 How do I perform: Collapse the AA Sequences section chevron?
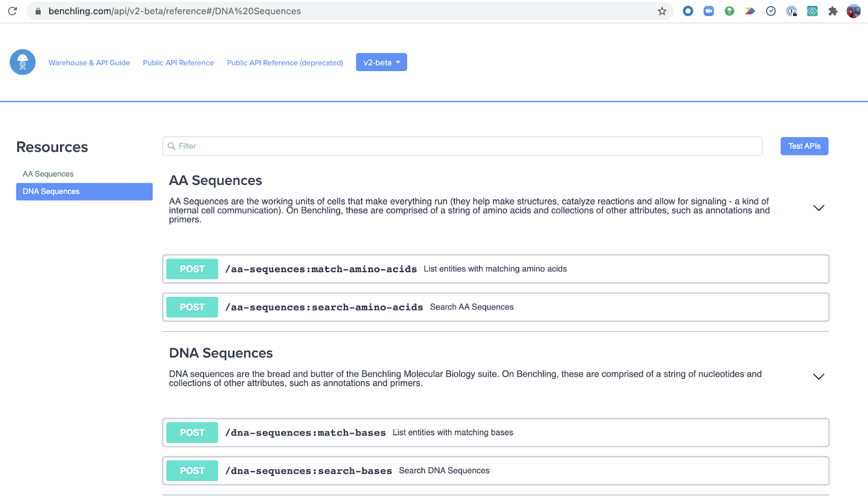click(819, 208)
